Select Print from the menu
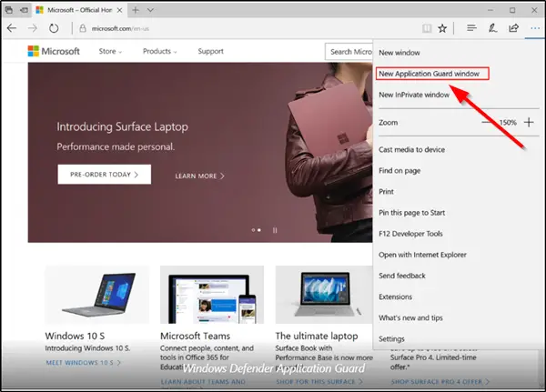 point(386,192)
